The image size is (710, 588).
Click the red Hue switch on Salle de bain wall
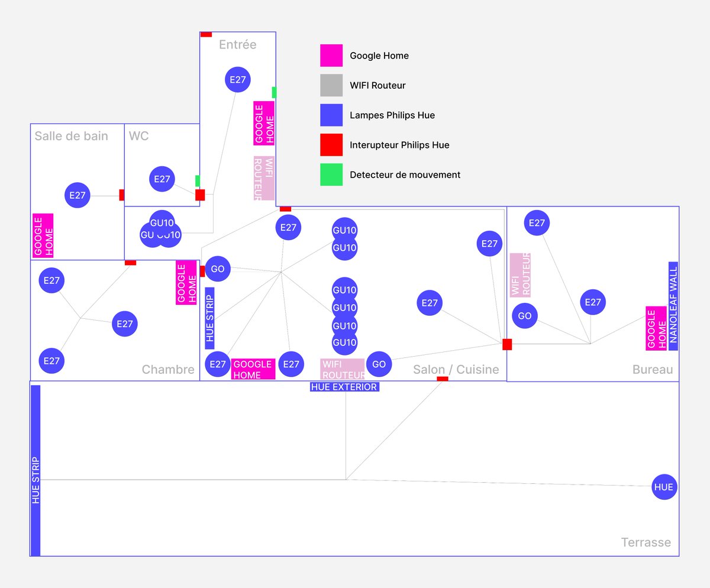[x=122, y=195]
